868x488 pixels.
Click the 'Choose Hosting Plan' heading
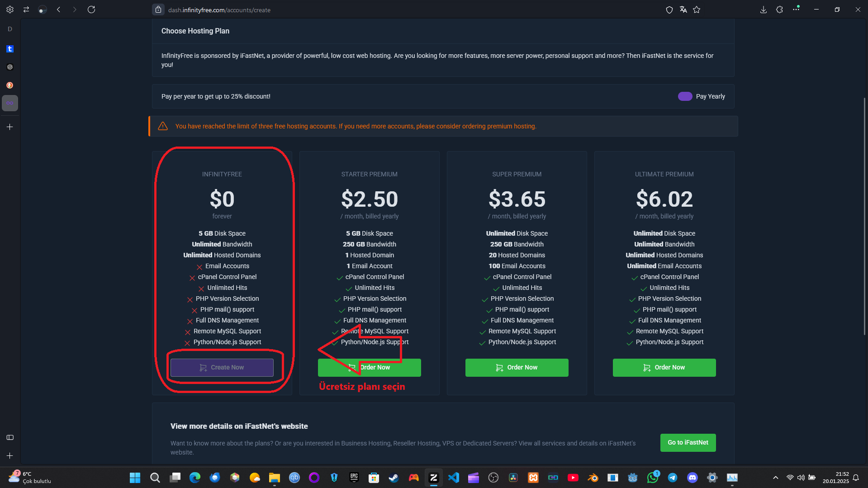pyautogui.click(x=195, y=31)
